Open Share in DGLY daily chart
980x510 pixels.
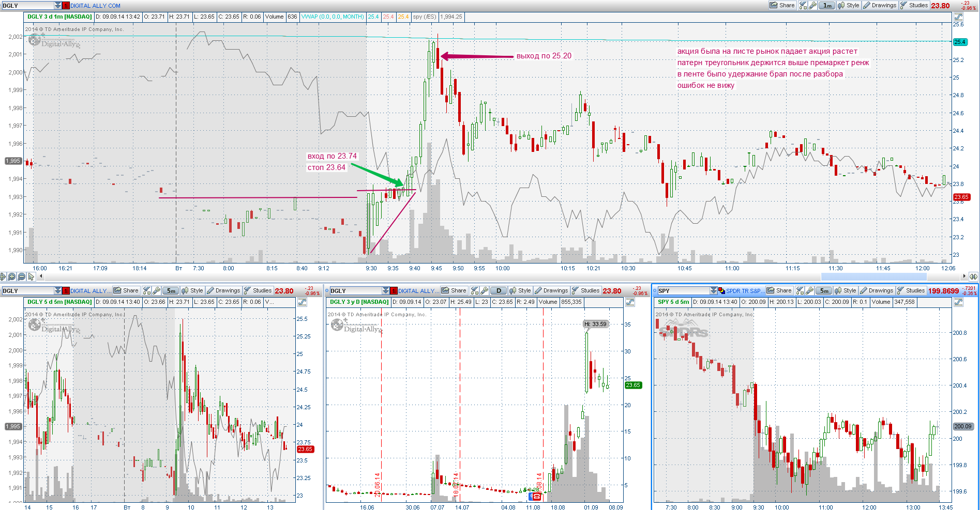454,290
